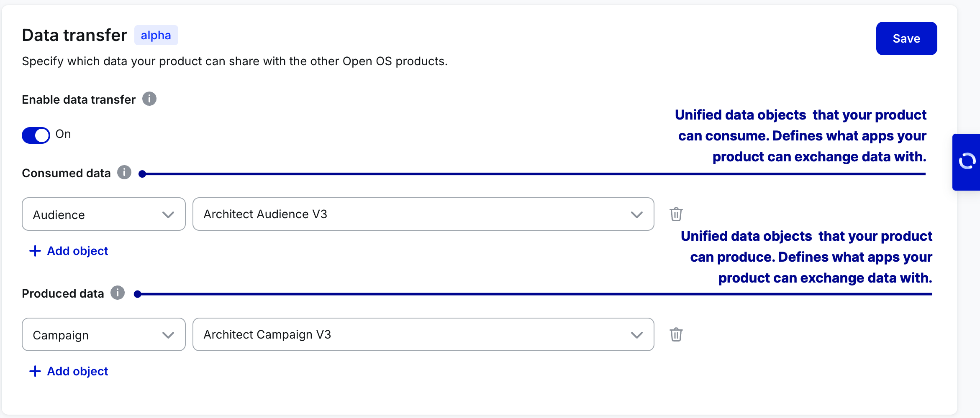Viewport: 980px width, 418px height.
Task: Open the Campaign object type dropdown
Action: click(103, 334)
